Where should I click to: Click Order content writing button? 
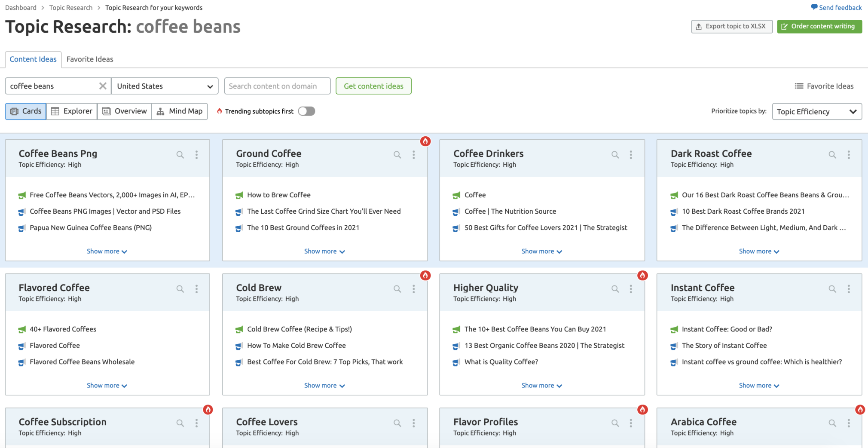[x=819, y=26]
